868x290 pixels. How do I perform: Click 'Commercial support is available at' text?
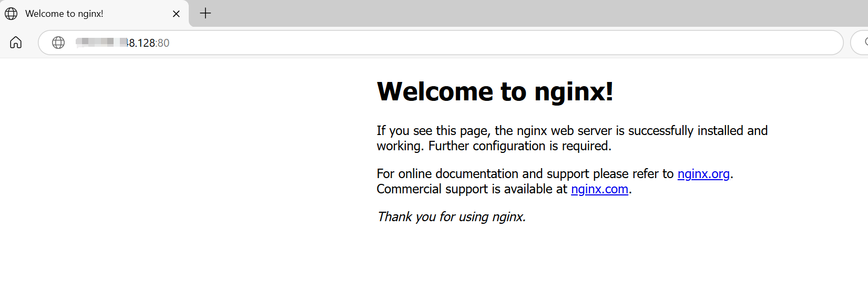click(472, 189)
